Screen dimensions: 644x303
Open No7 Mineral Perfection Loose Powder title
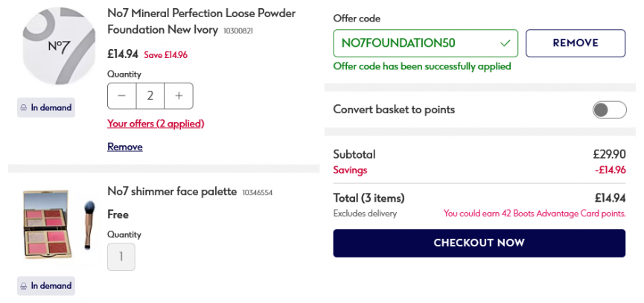[x=201, y=22]
